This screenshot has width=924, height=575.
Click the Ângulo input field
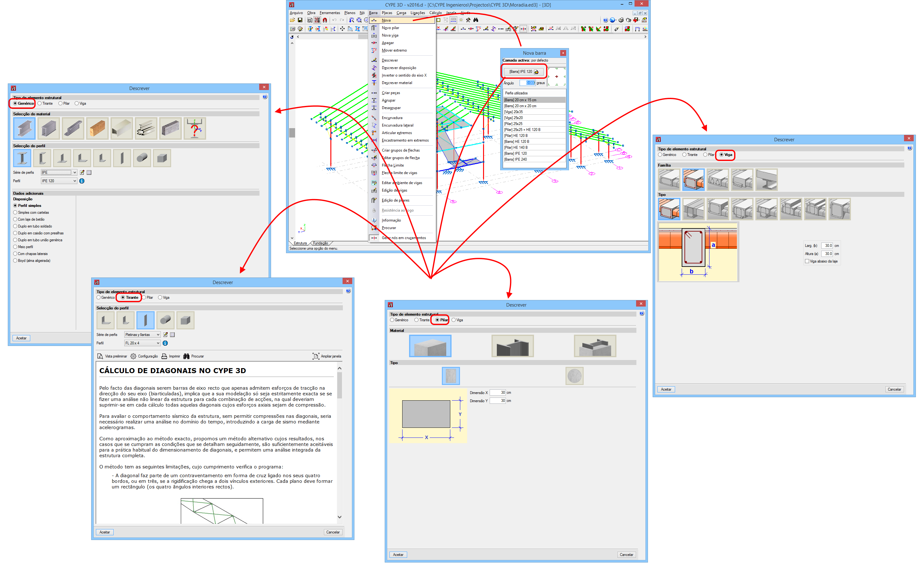[527, 83]
